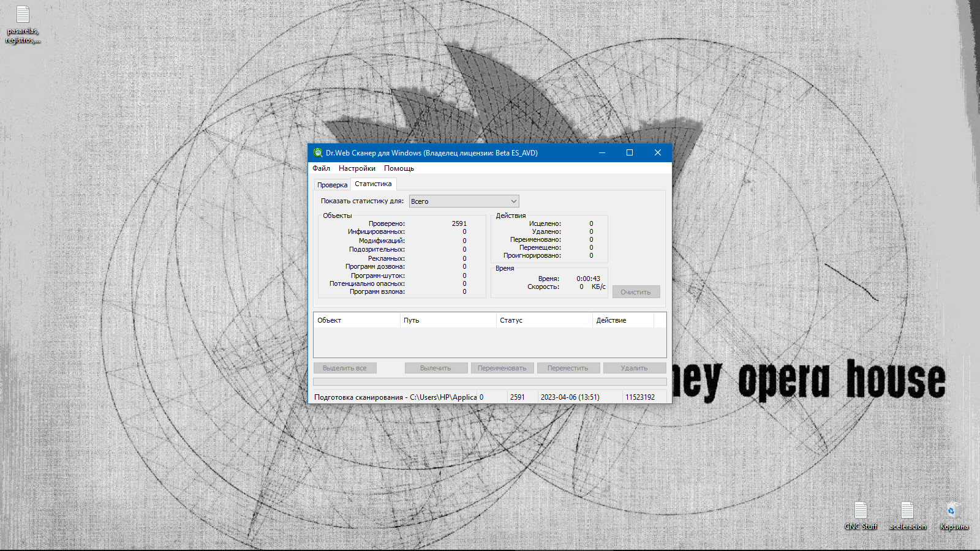Open the pasarelas, registros desktop file

[23, 24]
